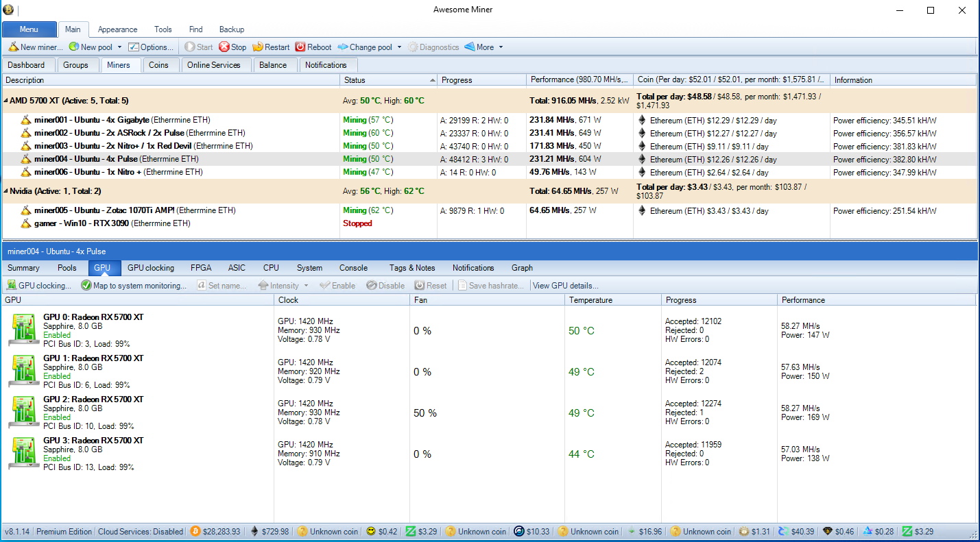Select miner002 ASRock / Pulse row
980x542 pixels.
coord(490,133)
